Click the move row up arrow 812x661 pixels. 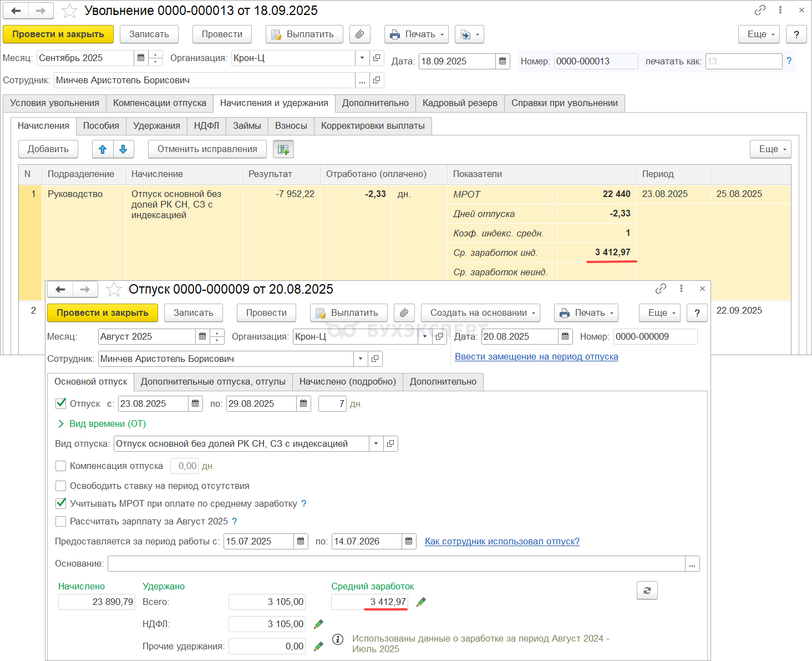tap(103, 149)
